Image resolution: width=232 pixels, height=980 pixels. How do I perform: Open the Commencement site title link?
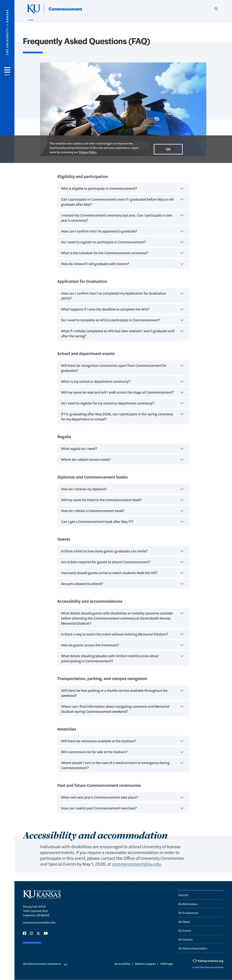click(65, 9)
